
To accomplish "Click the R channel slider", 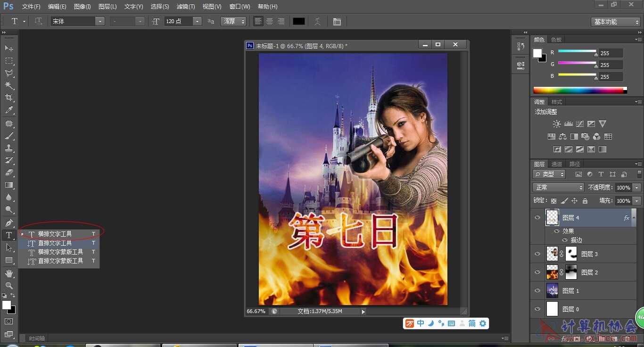I will 577,51.
